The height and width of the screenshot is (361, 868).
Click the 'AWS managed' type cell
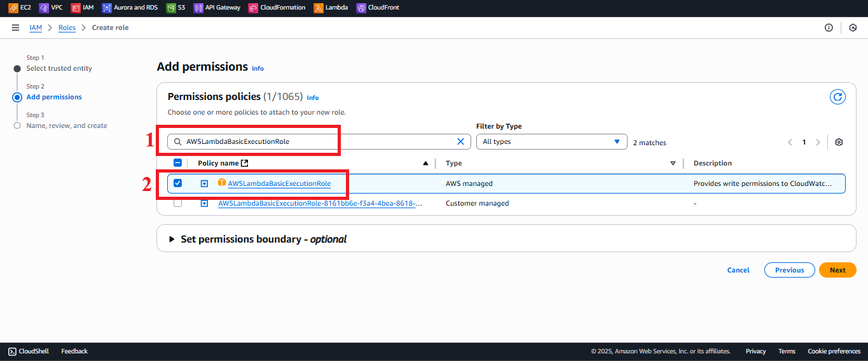[x=469, y=183]
